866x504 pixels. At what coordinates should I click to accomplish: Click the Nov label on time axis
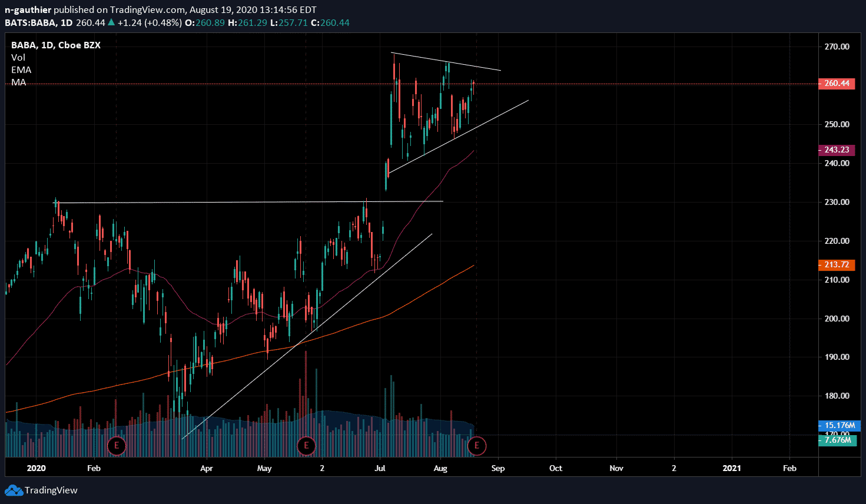[616, 469]
